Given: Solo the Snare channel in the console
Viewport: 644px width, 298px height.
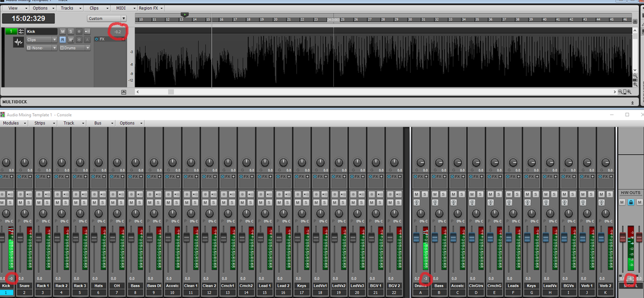Looking at the screenshot, I should (30, 202).
